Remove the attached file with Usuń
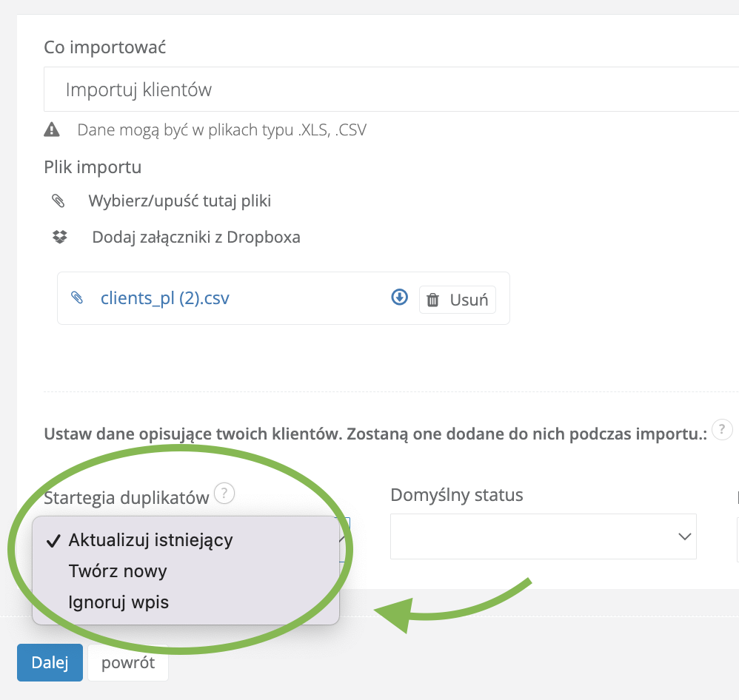 458,300
